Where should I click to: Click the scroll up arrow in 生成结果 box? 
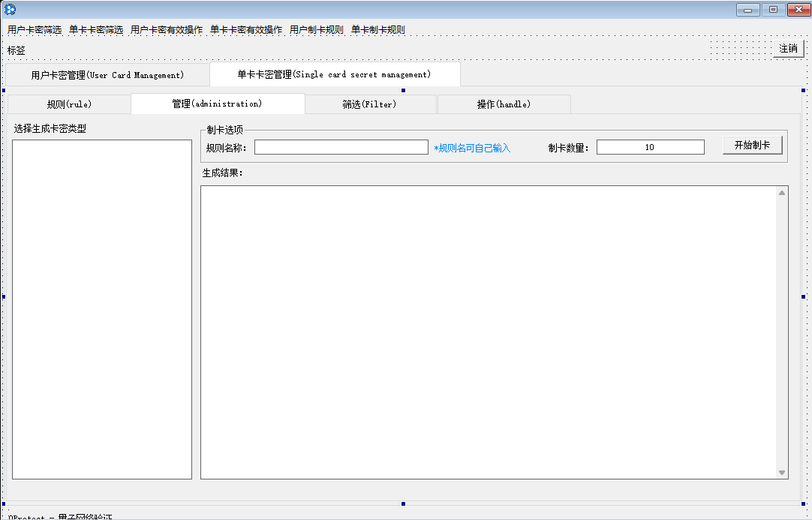(782, 193)
